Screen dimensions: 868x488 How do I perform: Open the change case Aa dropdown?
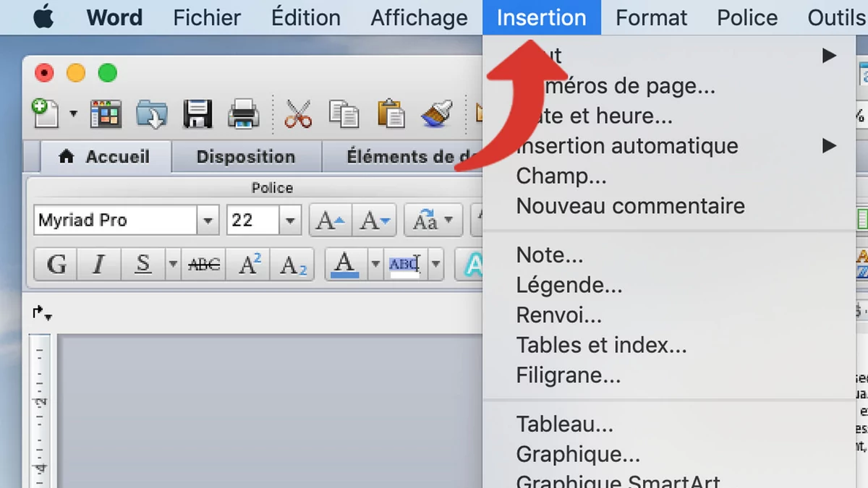point(433,221)
